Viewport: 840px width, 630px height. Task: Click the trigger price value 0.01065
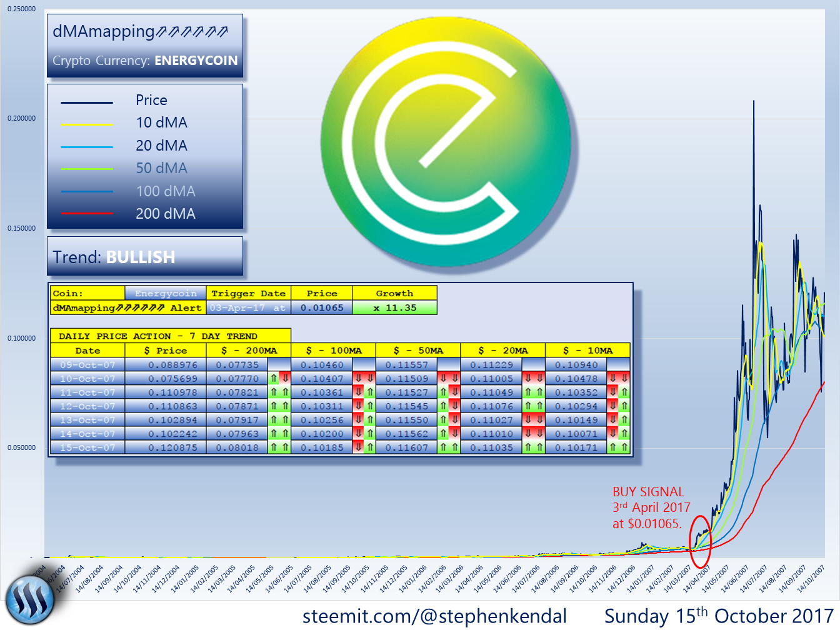[x=322, y=307]
